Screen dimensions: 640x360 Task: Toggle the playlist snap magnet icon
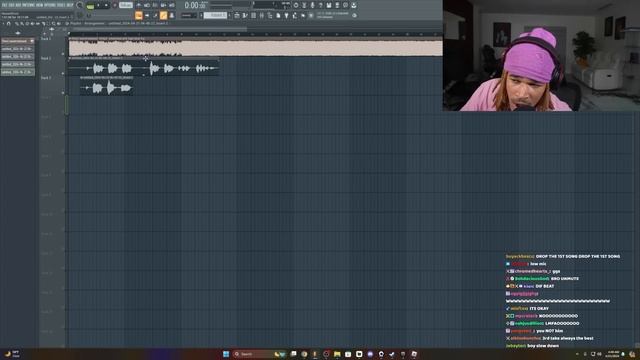pyautogui.click(x=9, y=24)
